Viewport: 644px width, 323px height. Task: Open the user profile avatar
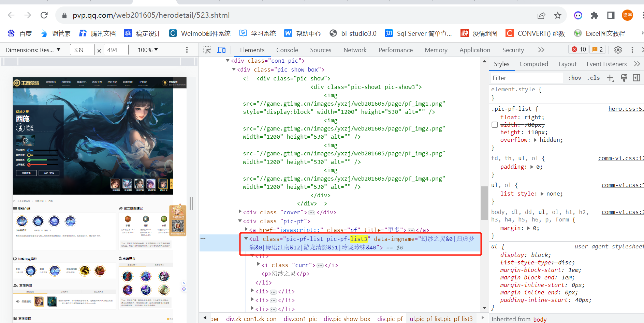(627, 15)
